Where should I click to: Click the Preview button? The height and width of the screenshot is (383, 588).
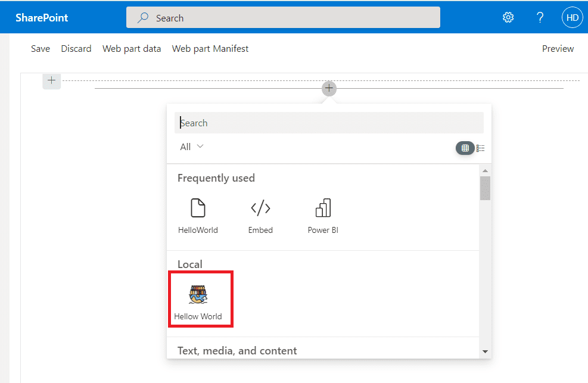click(x=558, y=49)
